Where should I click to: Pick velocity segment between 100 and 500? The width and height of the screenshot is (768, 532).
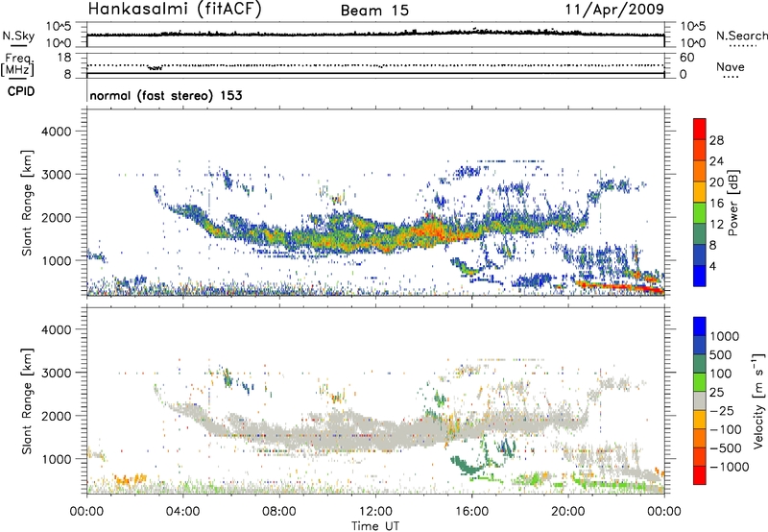[x=700, y=364]
